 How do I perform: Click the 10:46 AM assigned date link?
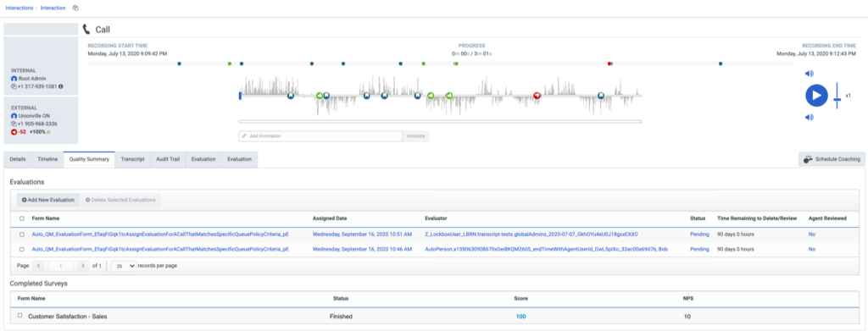pos(362,249)
